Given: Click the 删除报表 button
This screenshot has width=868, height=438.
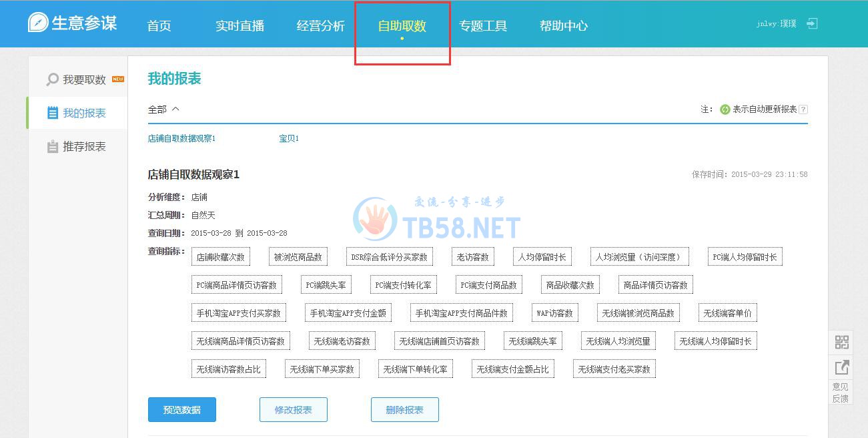Looking at the screenshot, I should pyautogui.click(x=405, y=410).
